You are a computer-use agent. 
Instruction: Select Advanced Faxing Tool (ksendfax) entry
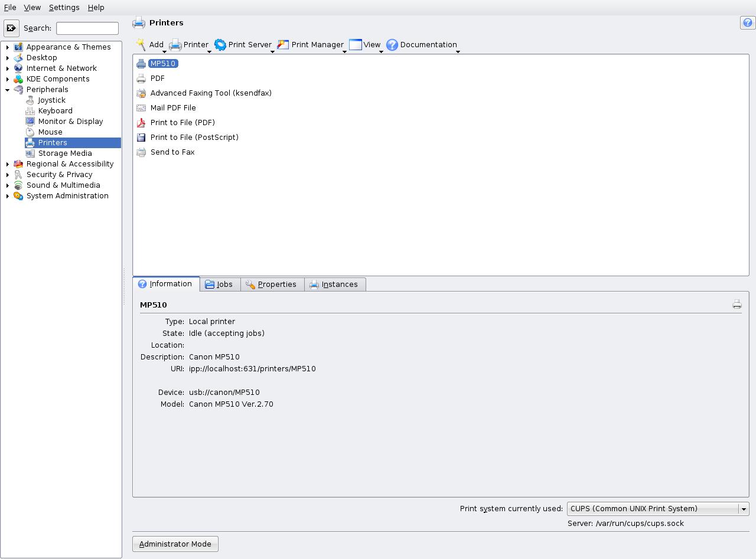pyautogui.click(x=211, y=93)
